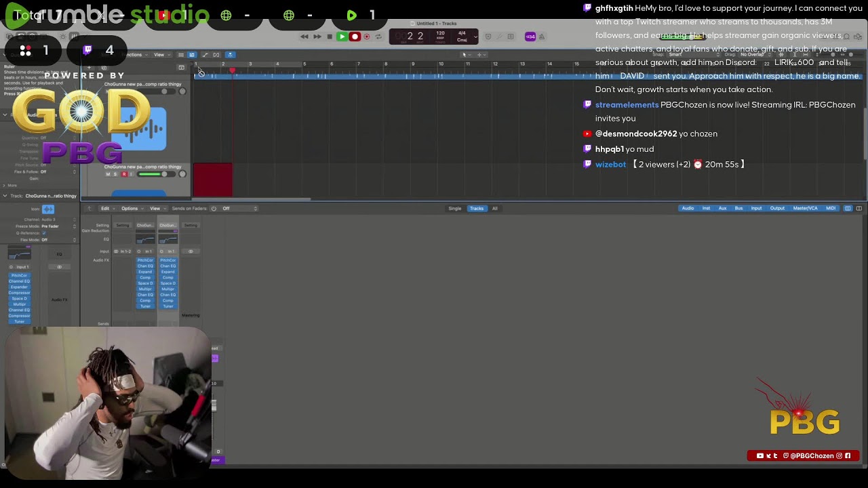Toggle the blue Catch Playhead button

point(230,55)
